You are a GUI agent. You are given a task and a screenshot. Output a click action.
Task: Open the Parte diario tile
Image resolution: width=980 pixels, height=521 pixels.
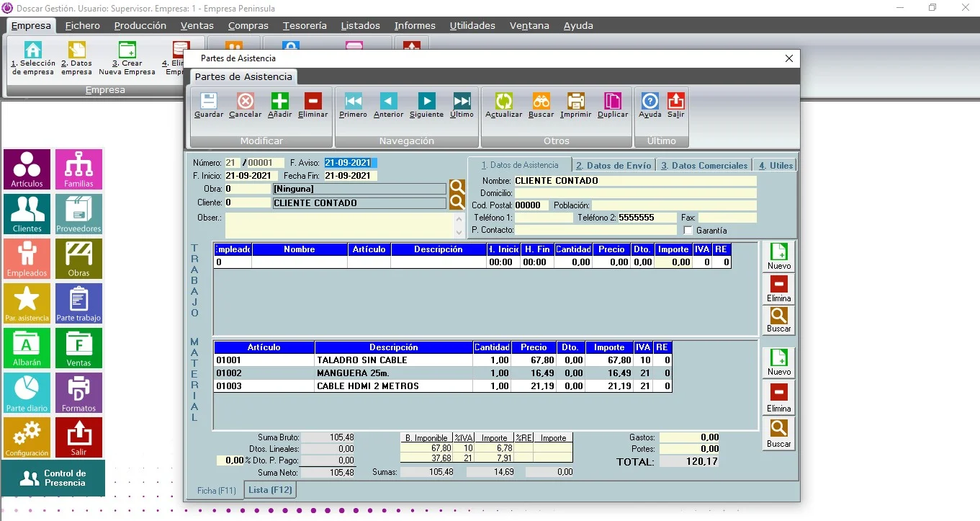(27, 393)
